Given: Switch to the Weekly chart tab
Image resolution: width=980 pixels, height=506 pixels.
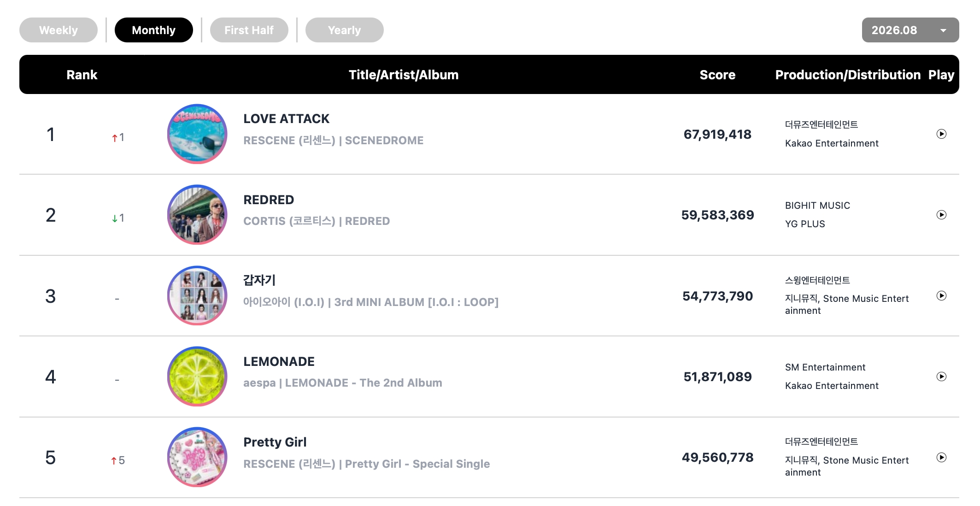Looking at the screenshot, I should (x=59, y=30).
